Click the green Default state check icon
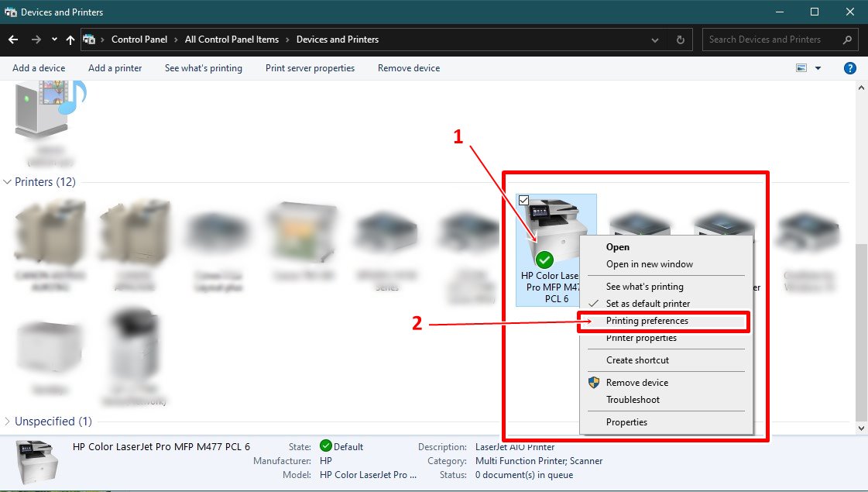 pos(325,446)
